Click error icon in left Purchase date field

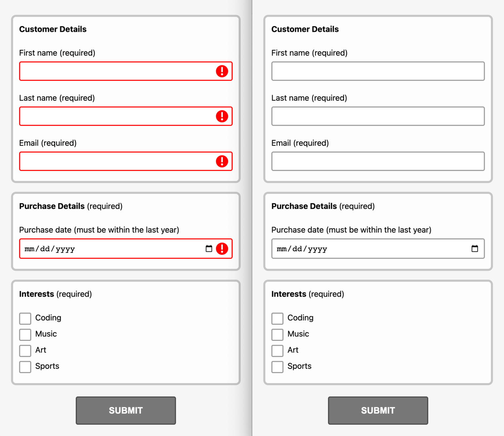pyautogui.click(x=222, y=249)
